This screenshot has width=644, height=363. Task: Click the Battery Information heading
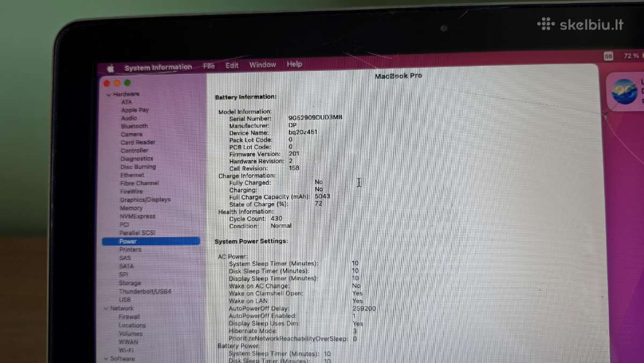[x=246, y=97]
